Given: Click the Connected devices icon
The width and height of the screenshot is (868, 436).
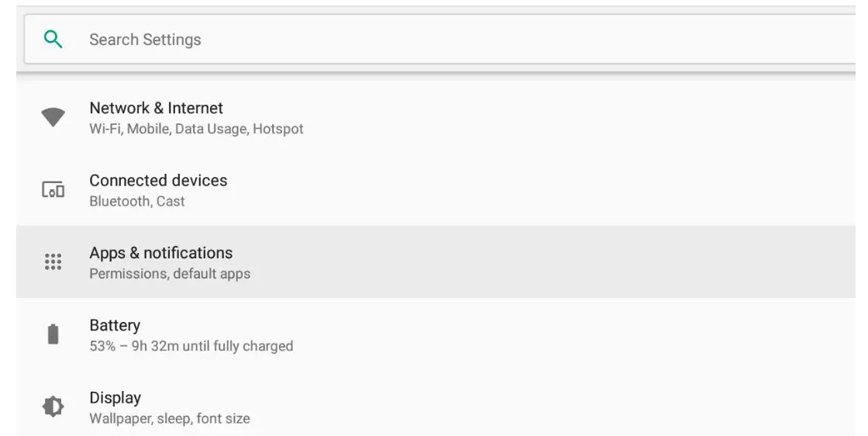Looking at the screenshot, I should click(x=53, y=189).
